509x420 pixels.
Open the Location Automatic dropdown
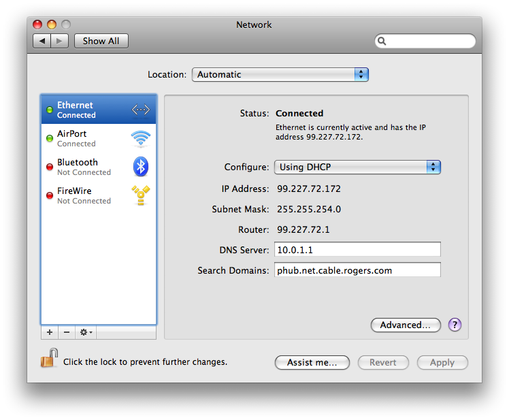click(280, 74)
